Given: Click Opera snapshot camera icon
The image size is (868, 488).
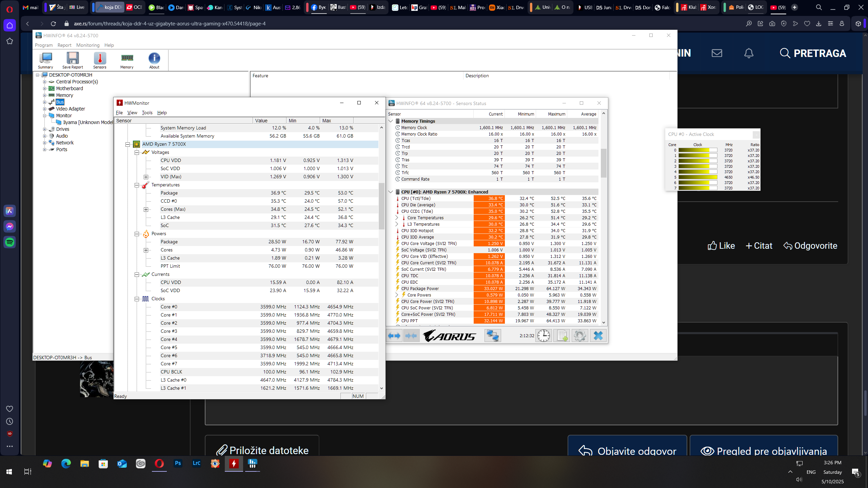Looking at the screenshot, I should pos(772,24).
